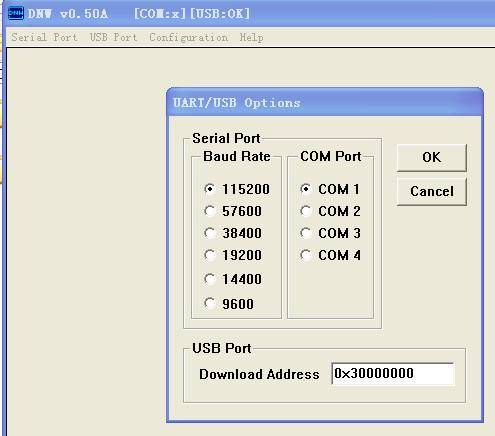Click the DNW application icon in title bar
Screen dimensions: 495x436
[16, 13]
